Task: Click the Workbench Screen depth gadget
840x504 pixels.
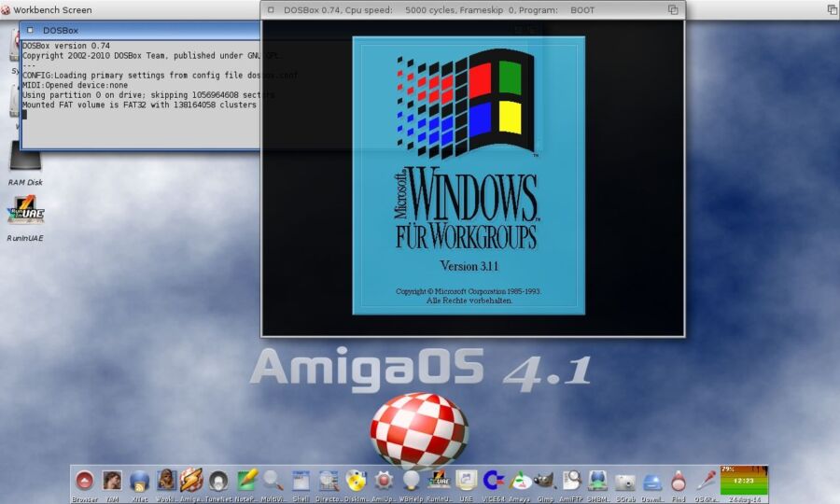Action: click(833, 9)
